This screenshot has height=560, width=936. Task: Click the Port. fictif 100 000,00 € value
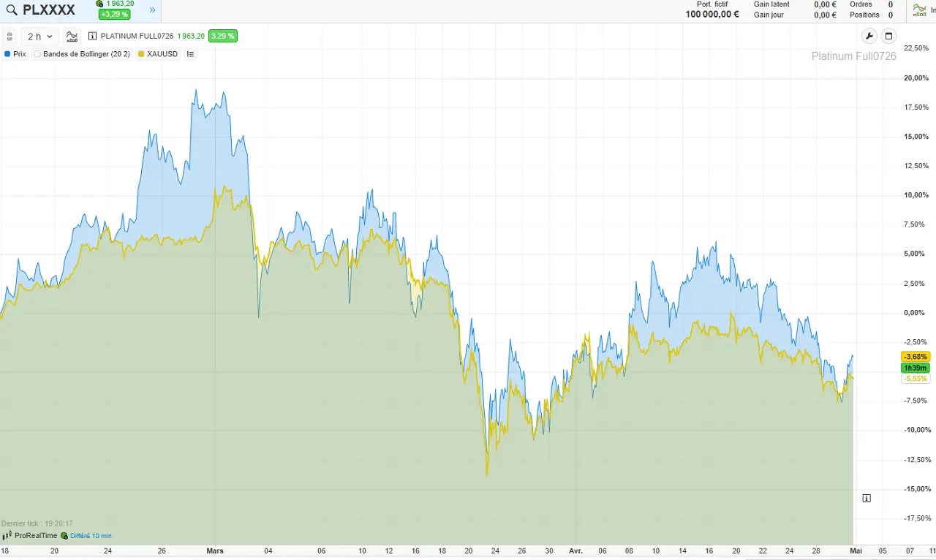point(712,14)
